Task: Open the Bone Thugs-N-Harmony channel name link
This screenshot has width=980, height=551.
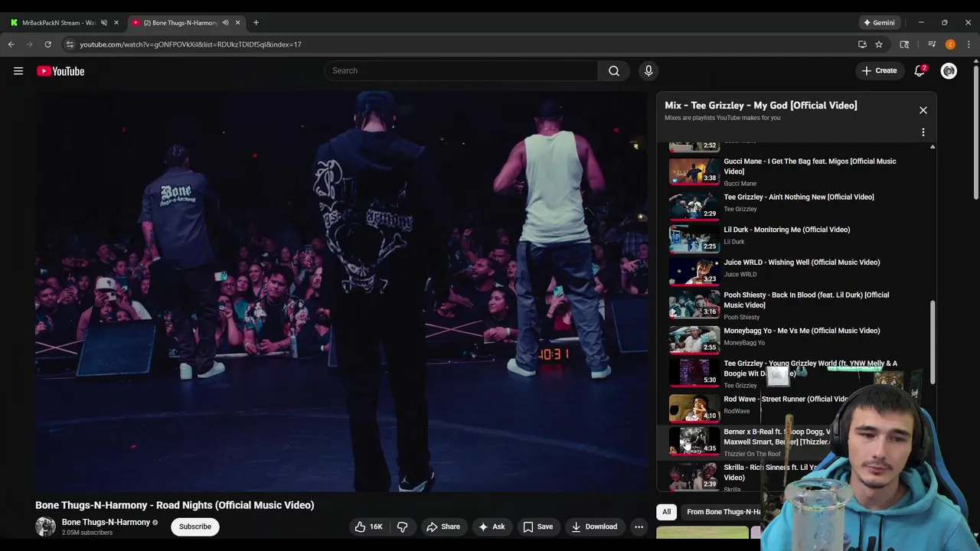Action: coord(106,522)
